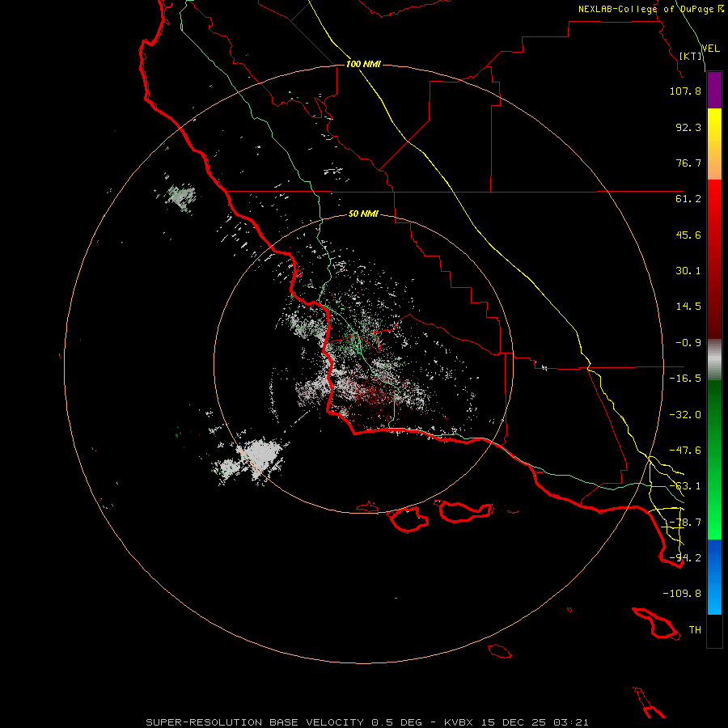The height and width of the screenshot is (728, 728).
Task: Click the -47.6 legend value
Action: tap(685, 451)
